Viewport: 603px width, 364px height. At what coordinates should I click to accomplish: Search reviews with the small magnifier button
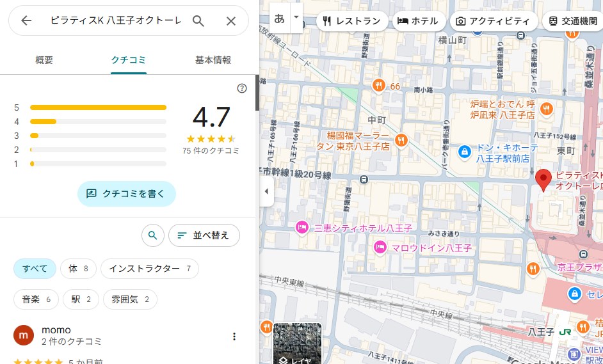(x=152, y=235)
